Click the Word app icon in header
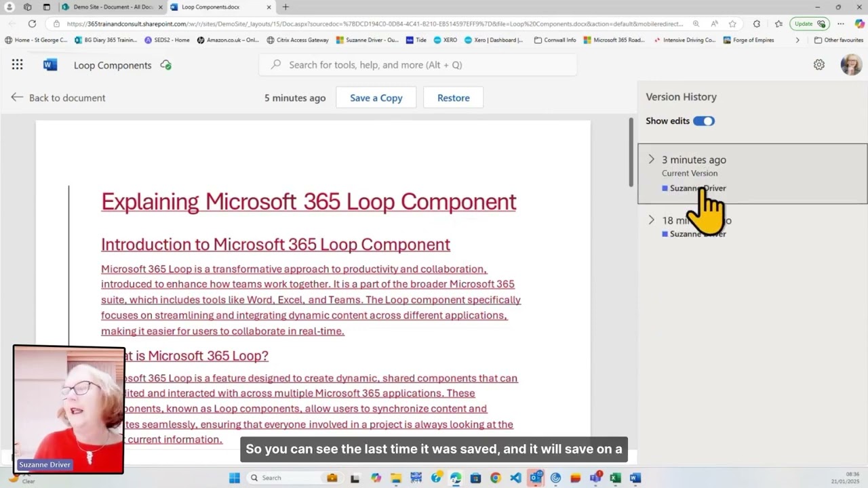 point(50,65)
